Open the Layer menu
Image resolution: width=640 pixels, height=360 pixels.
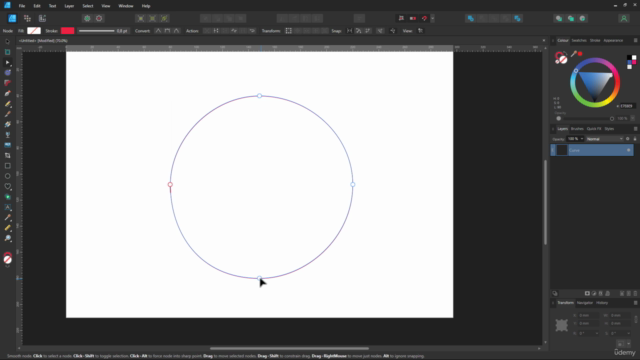pos(69,6)
